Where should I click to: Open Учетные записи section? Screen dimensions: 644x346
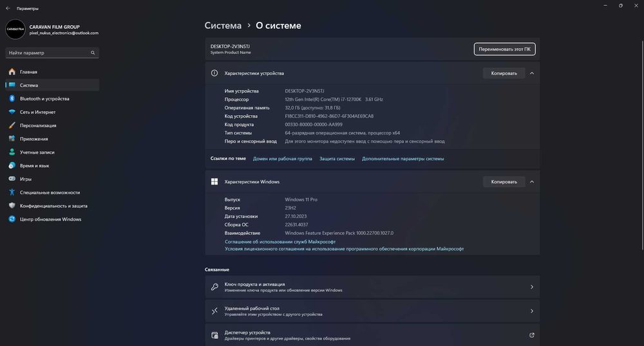[52, 152]
